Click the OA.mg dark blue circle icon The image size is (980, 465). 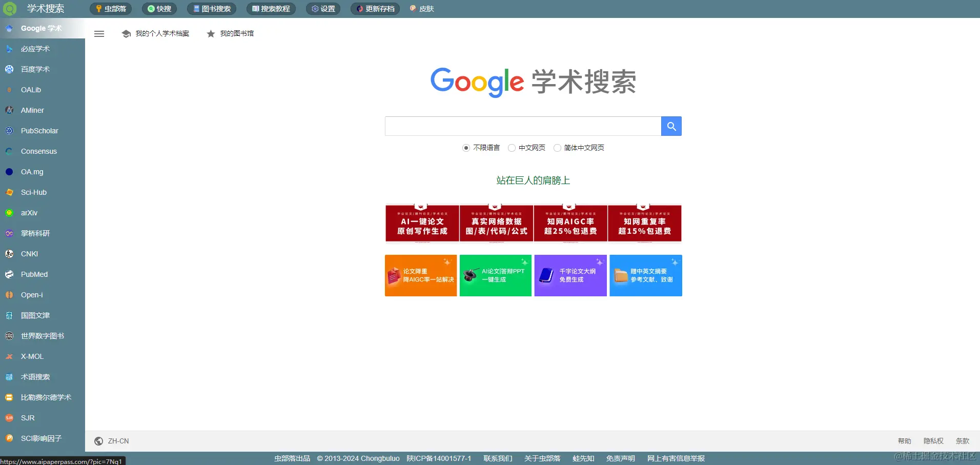tap(9, 172)
